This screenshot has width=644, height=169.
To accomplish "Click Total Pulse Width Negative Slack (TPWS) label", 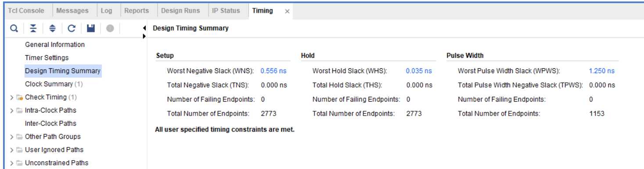I will pos(521,86).
